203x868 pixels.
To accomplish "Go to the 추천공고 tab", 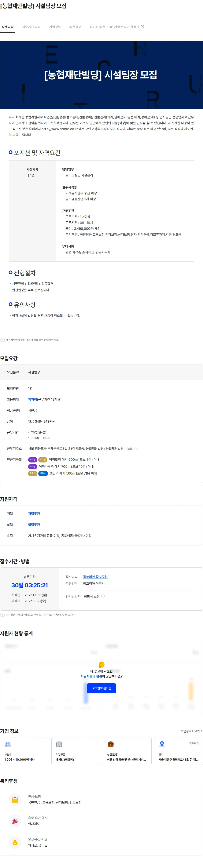I will pyautogui.click(x=75, y=27).
